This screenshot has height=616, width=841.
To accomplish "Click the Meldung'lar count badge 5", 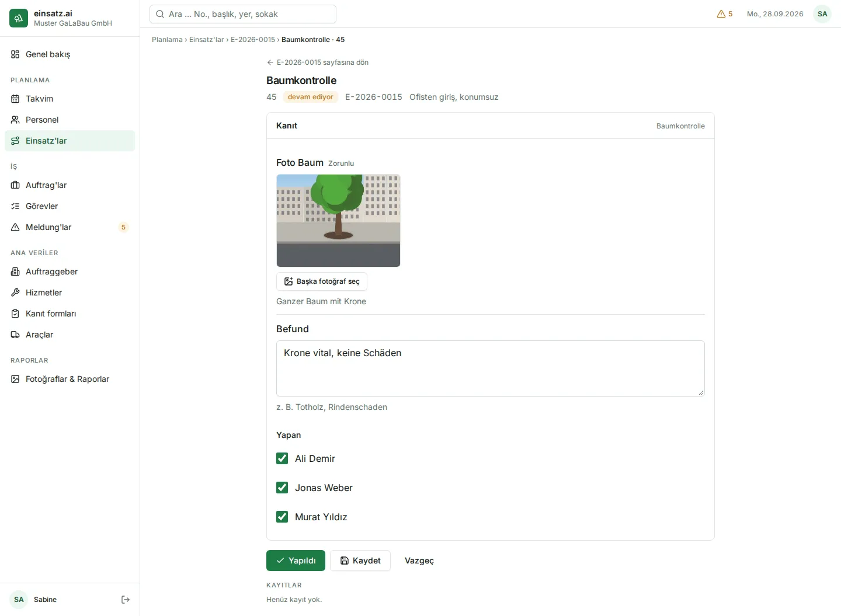I will point(123,227).
